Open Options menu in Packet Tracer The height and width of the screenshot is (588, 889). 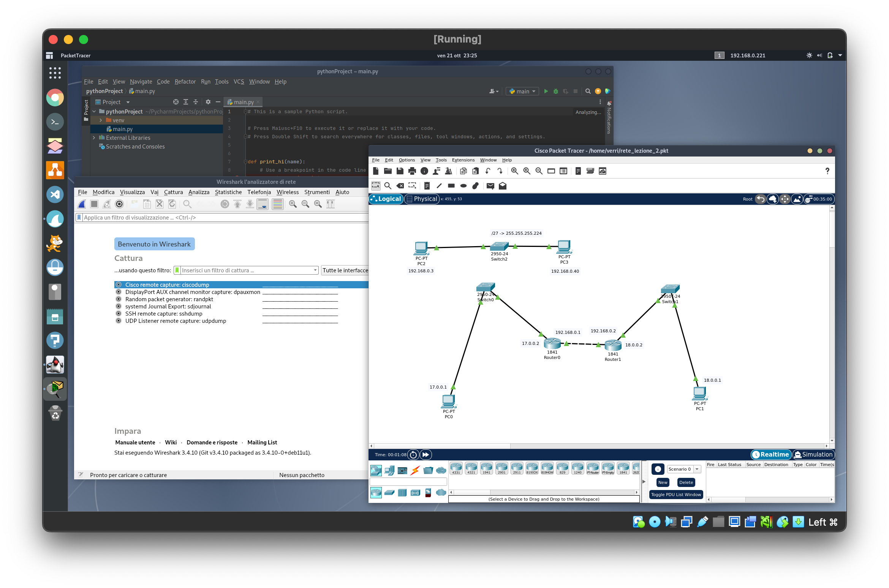tap(407, 160)
